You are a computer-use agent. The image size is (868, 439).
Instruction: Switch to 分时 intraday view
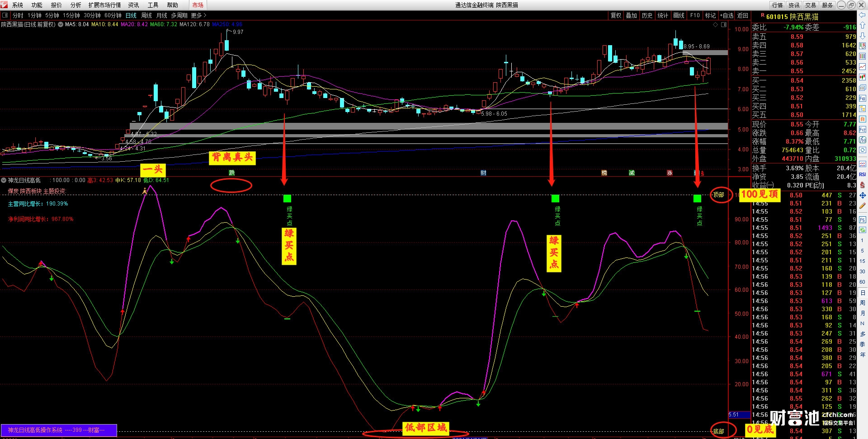pos(18,15)
